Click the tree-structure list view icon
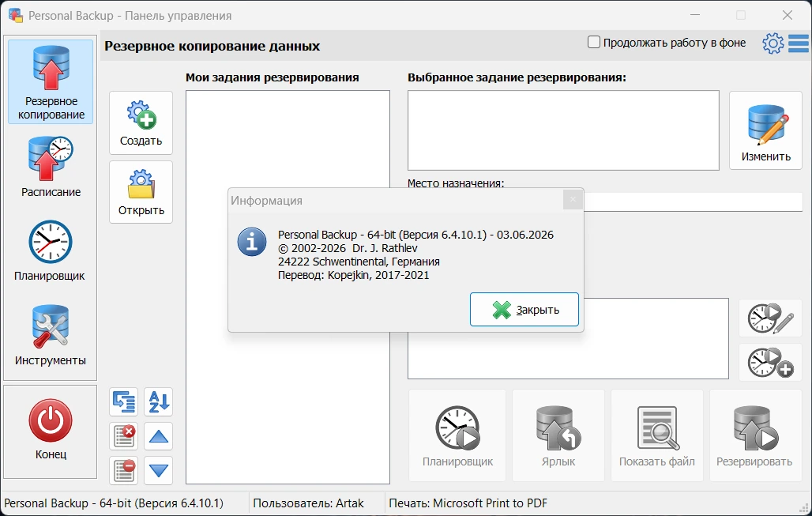The width and height of the screenshot is (812, 516). [x=124, y=401]
